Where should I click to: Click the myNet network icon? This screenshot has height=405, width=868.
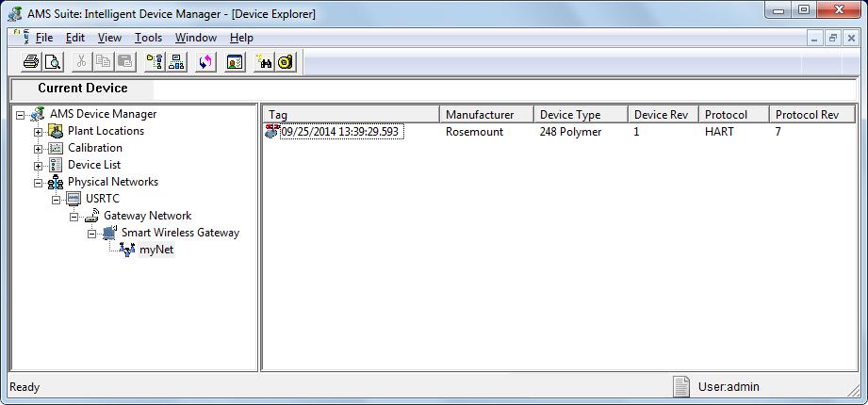(127, 251)
